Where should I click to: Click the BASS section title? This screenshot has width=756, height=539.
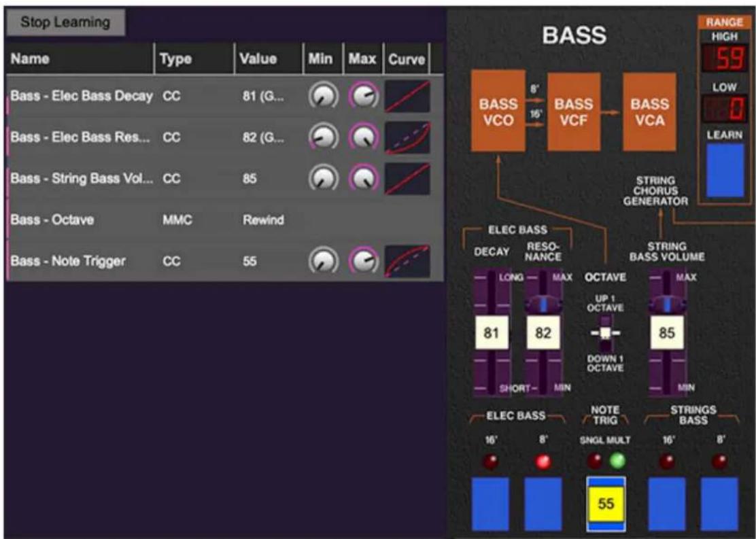click(x=574, y=35)
